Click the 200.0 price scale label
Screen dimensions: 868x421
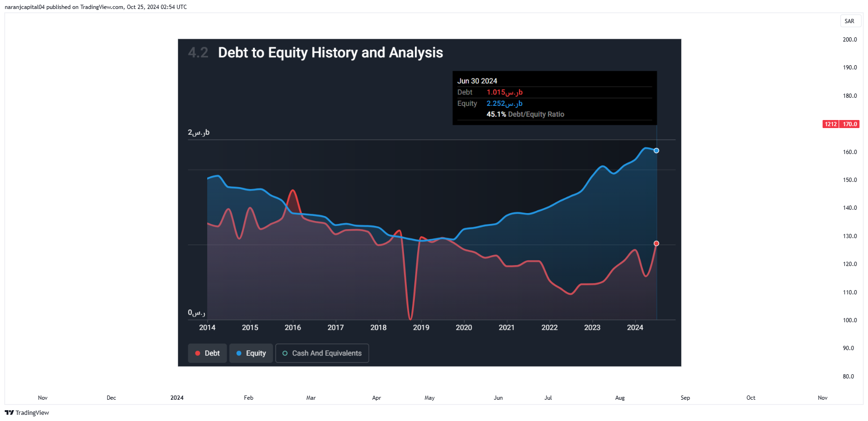(850, 40)
